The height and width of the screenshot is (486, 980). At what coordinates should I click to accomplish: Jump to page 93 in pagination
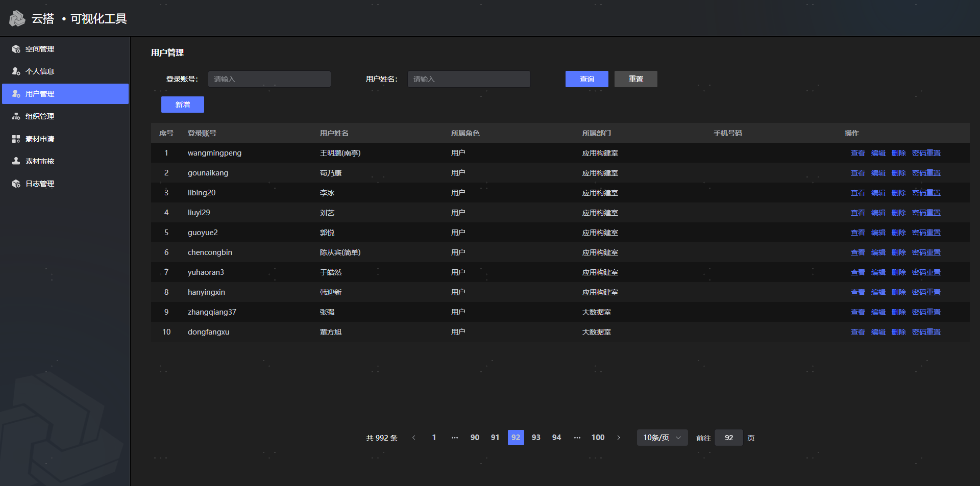coord(536,438)
